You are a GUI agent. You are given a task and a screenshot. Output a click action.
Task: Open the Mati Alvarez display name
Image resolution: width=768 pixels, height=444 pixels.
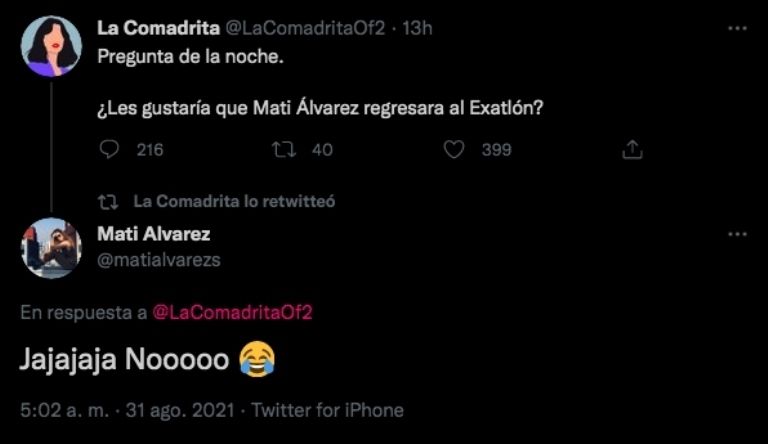(x=154, y=234)
